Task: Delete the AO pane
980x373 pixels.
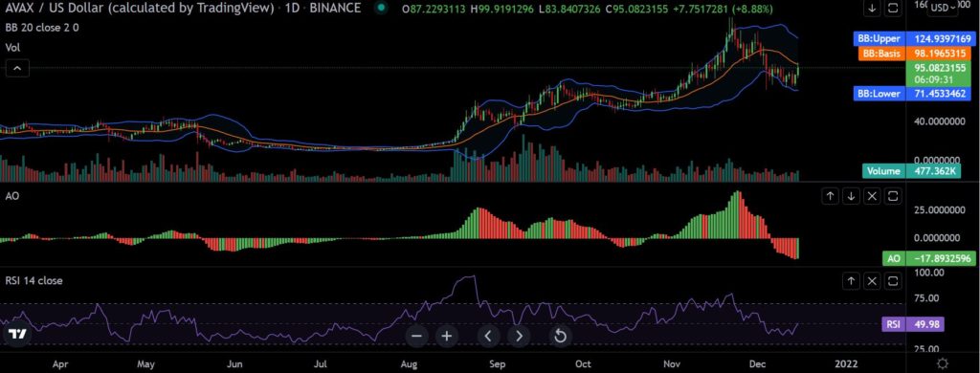Action: coord(873,196)
